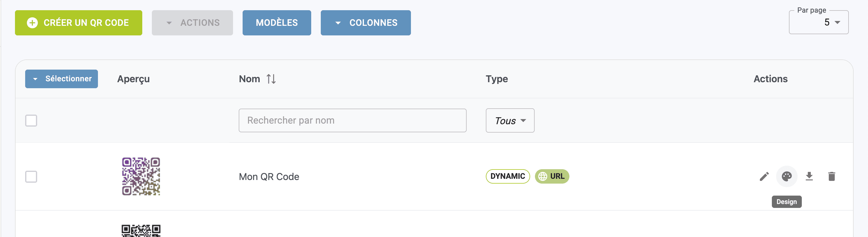This screenshot has width=868, height=237.
Task: Open the Sélectionner dropdown
Action: click(61, 79)
